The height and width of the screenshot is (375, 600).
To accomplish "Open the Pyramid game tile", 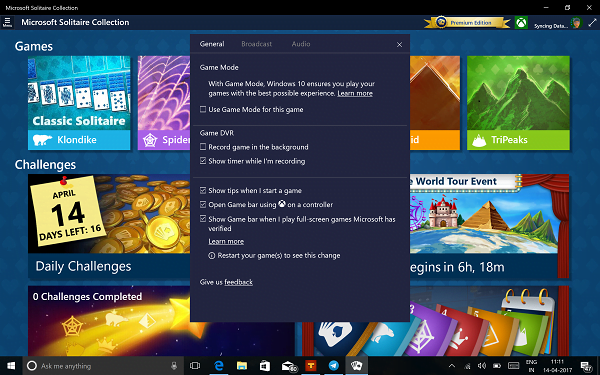I will coord(435,103).
